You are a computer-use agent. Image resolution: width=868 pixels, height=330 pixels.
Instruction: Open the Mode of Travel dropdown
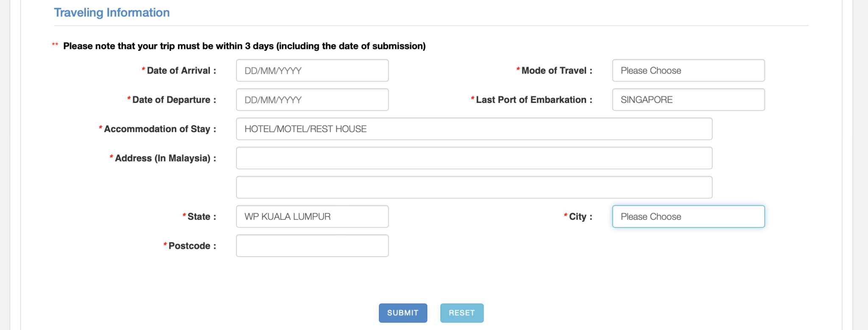click(688, 70)
